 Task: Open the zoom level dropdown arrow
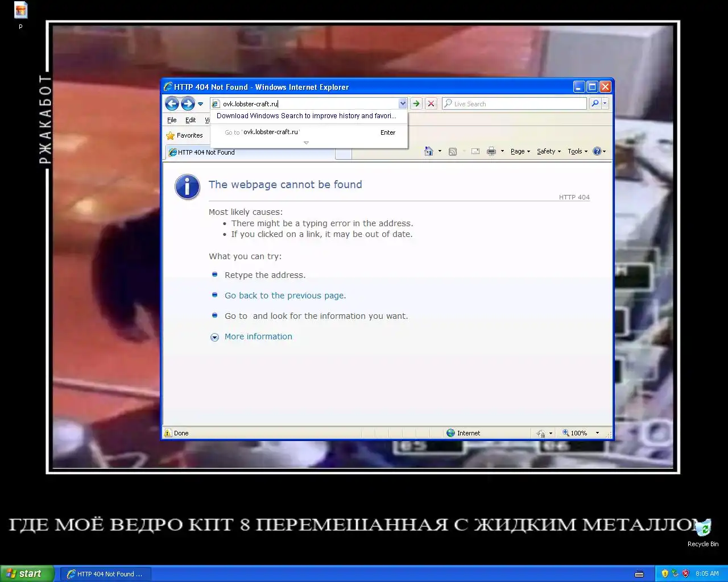tap(597, 433)
